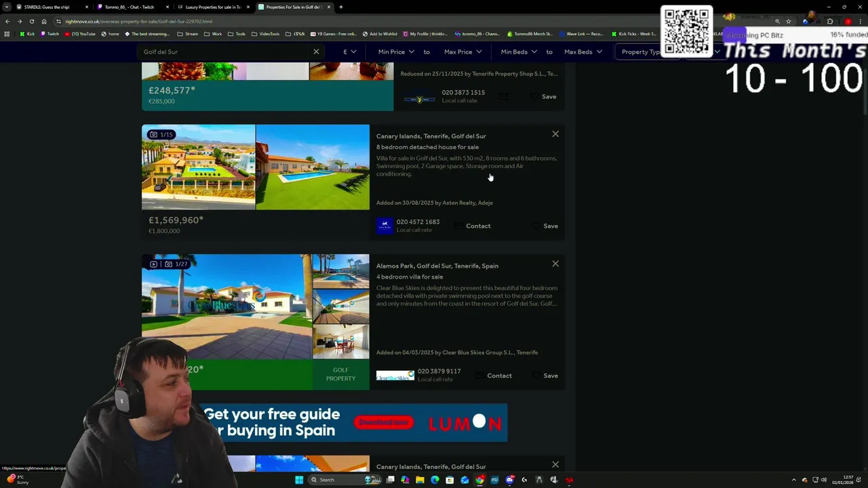Expand the Min Price dropdown
The image size is (868, 488).
(397, 52)
